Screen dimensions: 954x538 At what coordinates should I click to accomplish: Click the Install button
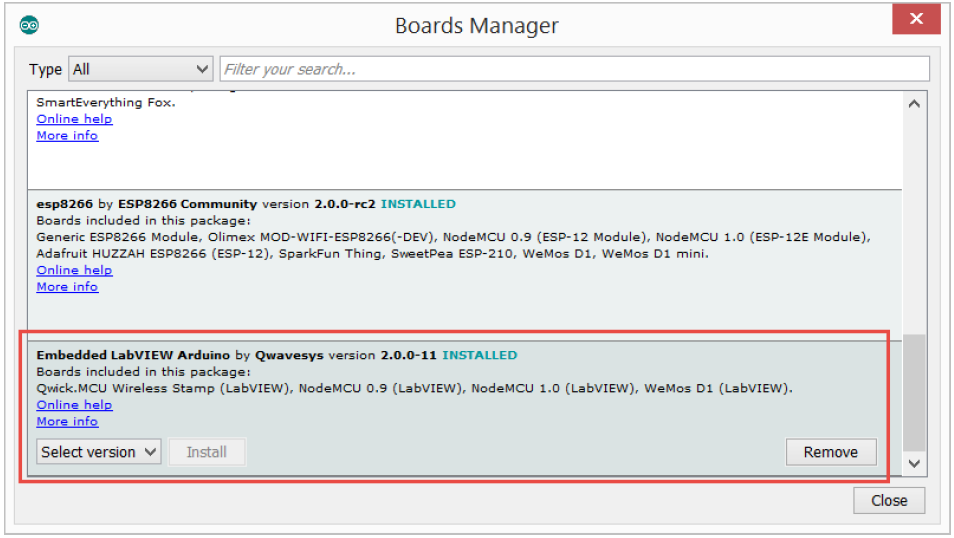tap(207, 452)
